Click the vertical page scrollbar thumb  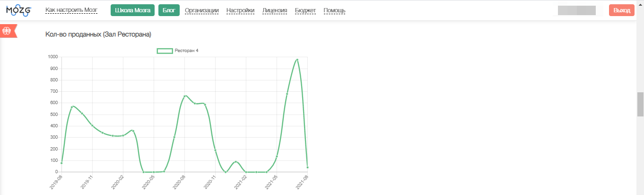(x=640, y=104)
